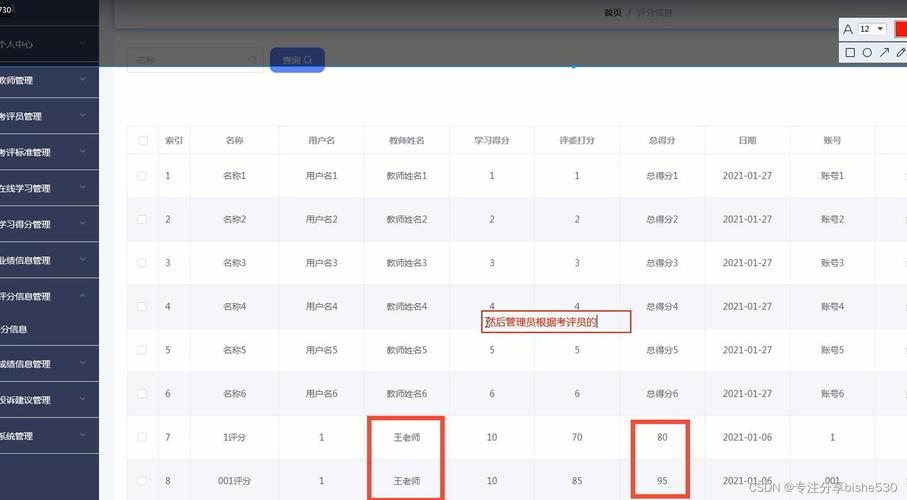Viewport: 907px width, 500px height.
Task: Open the 在线学习管理 sidebar menu
Action: pyautogui.click(x=49, y=188)
